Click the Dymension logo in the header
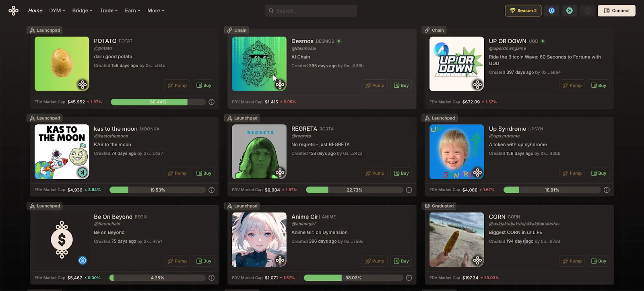Viewport: 644px width, 291px height. (13, 10)
